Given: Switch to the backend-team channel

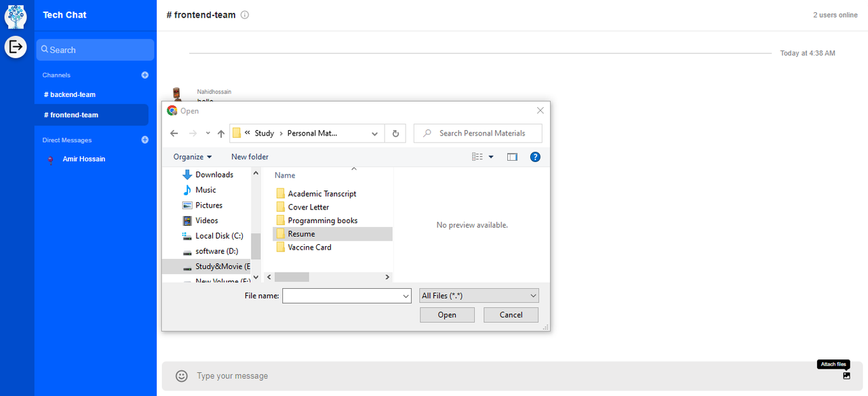Looking at the screenshot, I should (x=70, y=95).
